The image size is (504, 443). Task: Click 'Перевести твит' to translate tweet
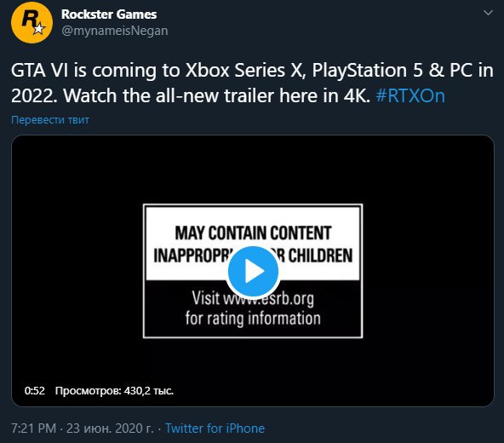pyautogui.click(x=50, y=119)
